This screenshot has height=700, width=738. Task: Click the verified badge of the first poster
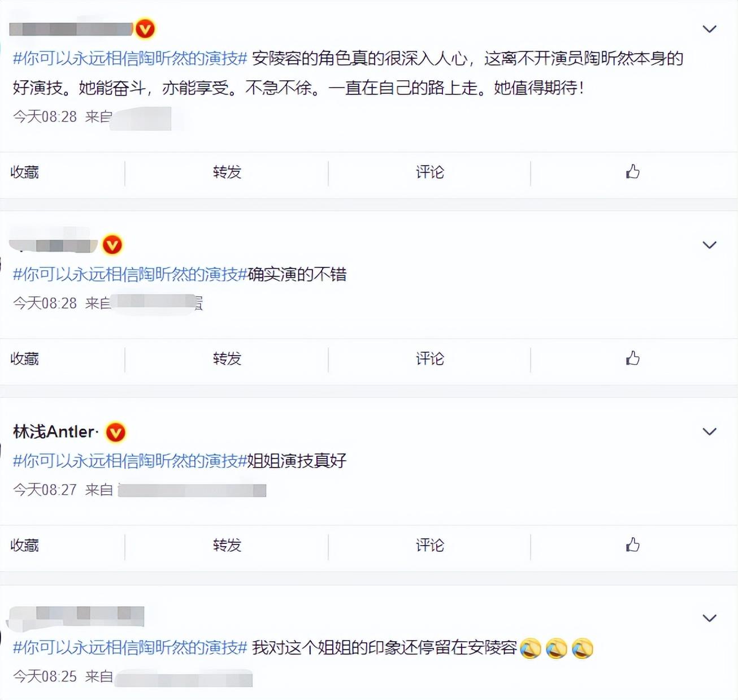point(145,28)
